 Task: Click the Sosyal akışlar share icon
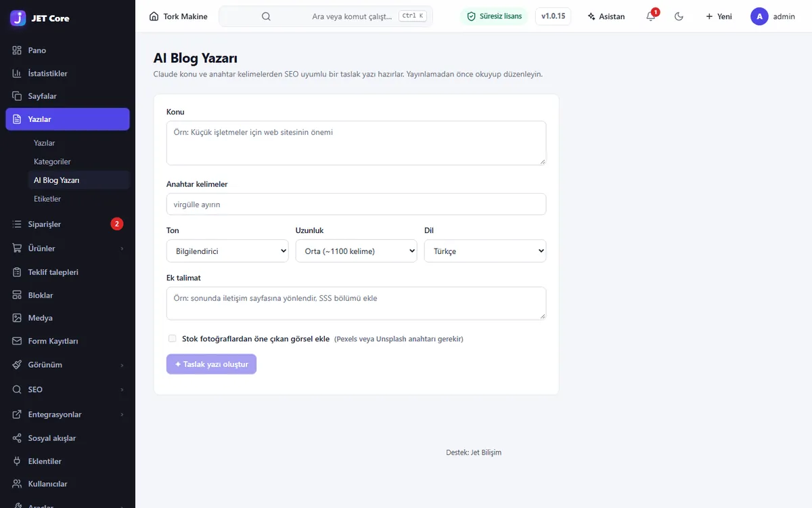pyautogui.click(x=17, y=438)
